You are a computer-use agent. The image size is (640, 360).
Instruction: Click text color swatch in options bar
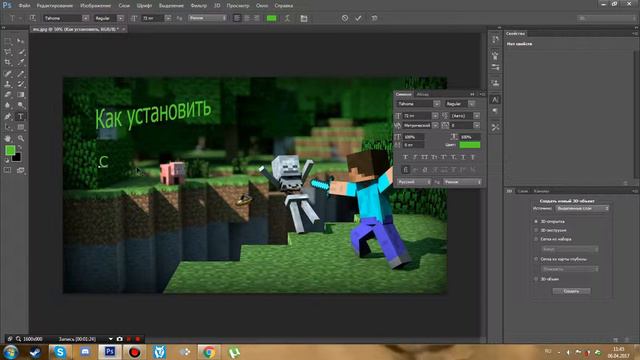(x=271, y=18)
